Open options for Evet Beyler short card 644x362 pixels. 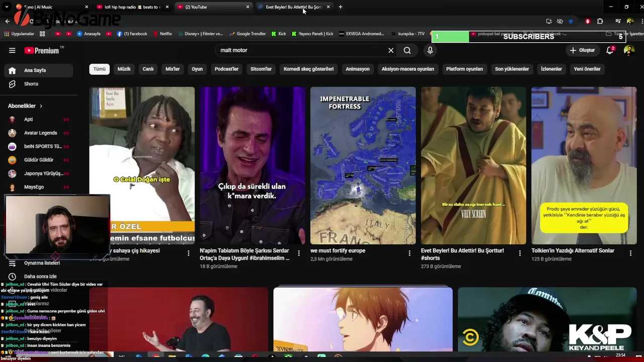click(520, 253)
